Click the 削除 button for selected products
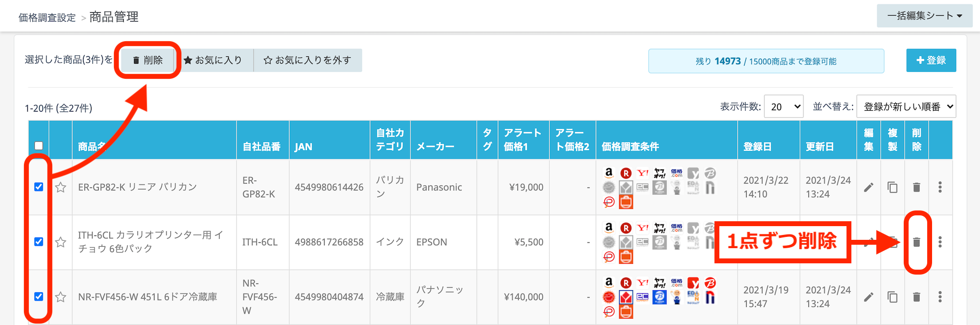 click(148, 60)
